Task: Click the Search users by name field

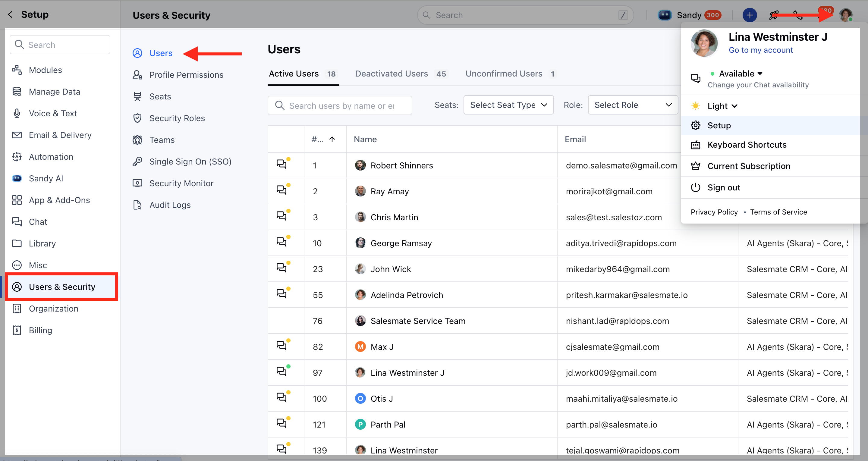Action: [341, 106]
